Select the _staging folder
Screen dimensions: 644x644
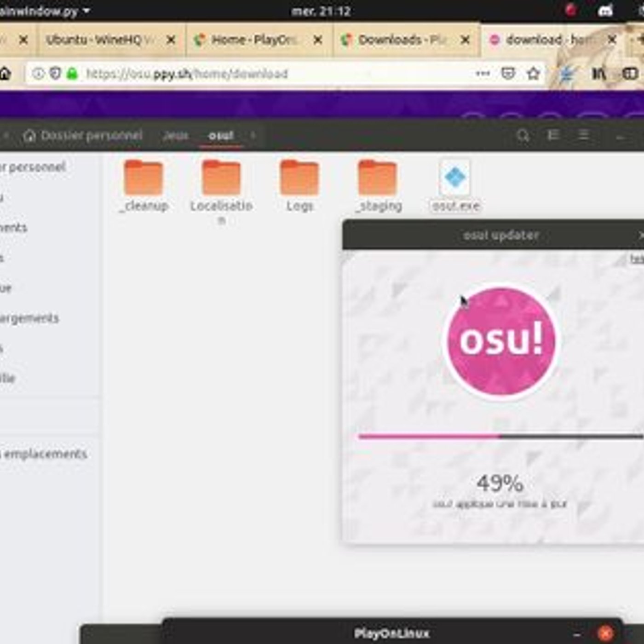tap(378, 186)
